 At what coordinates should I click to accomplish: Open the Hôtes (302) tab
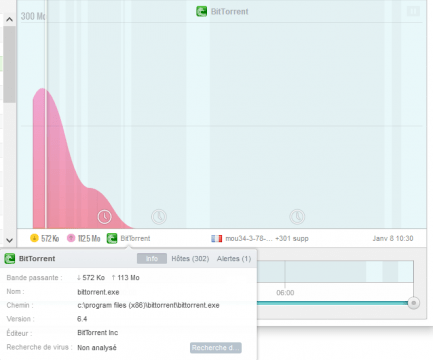point(190,259)
